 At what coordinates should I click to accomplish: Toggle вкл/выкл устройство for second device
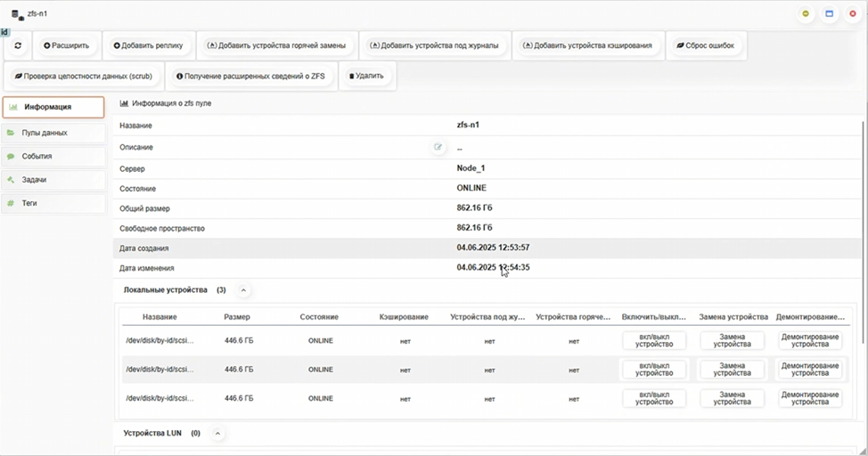[654, 370]
